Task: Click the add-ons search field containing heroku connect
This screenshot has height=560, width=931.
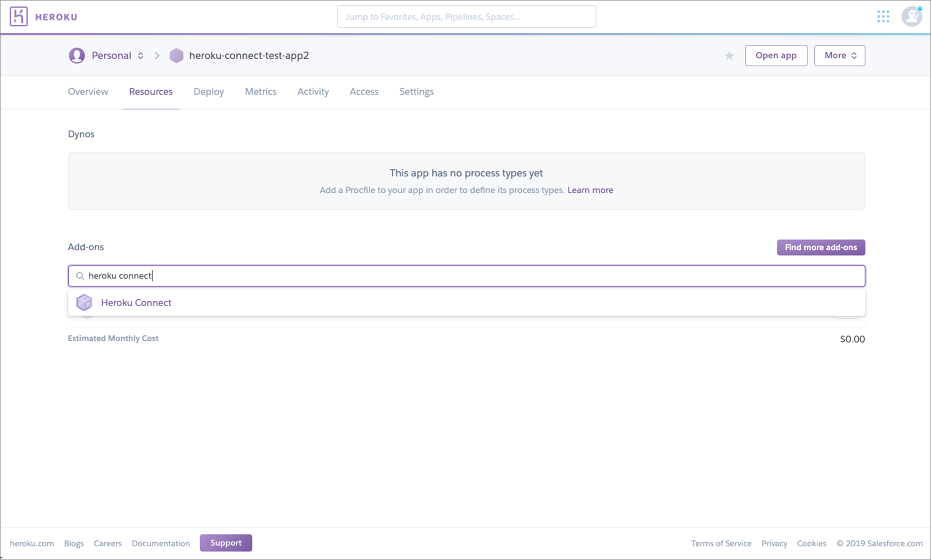Action: 466,276
